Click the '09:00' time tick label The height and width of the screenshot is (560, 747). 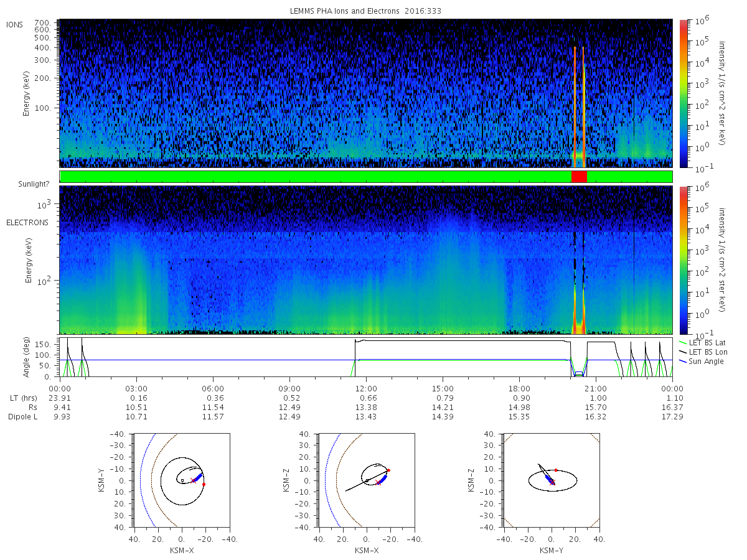(289, 388)
